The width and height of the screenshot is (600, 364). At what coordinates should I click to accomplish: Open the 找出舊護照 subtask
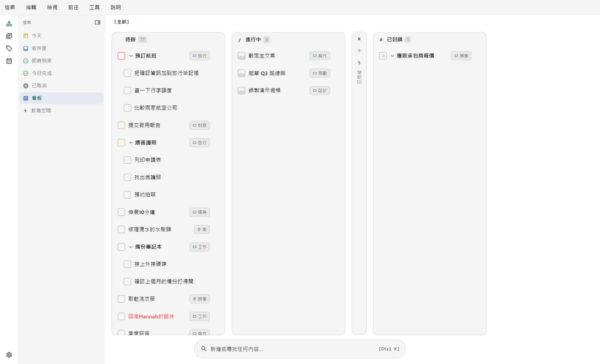click(x=148, y=177)
